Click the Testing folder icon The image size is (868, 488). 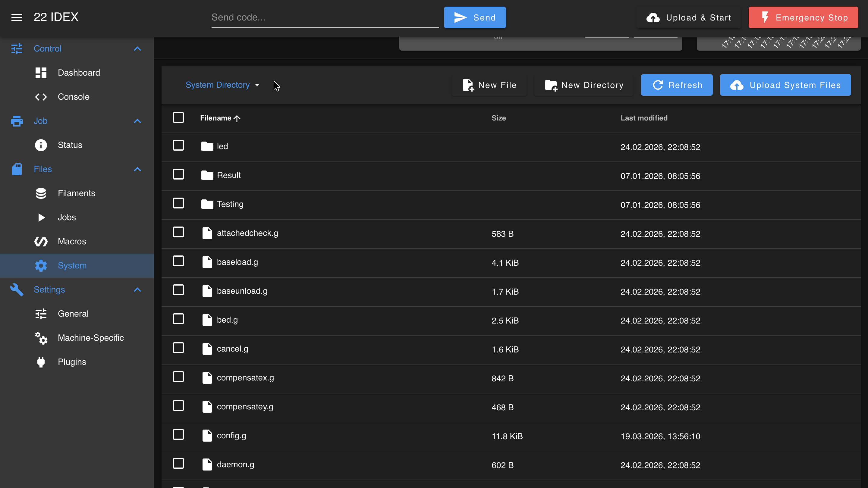pos(207,205)
